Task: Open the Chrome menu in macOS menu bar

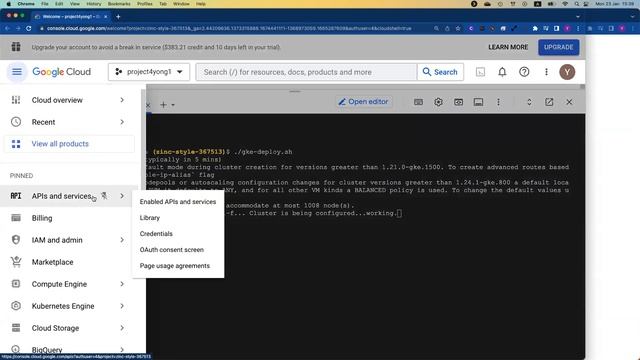Action: tap(26, 4)
